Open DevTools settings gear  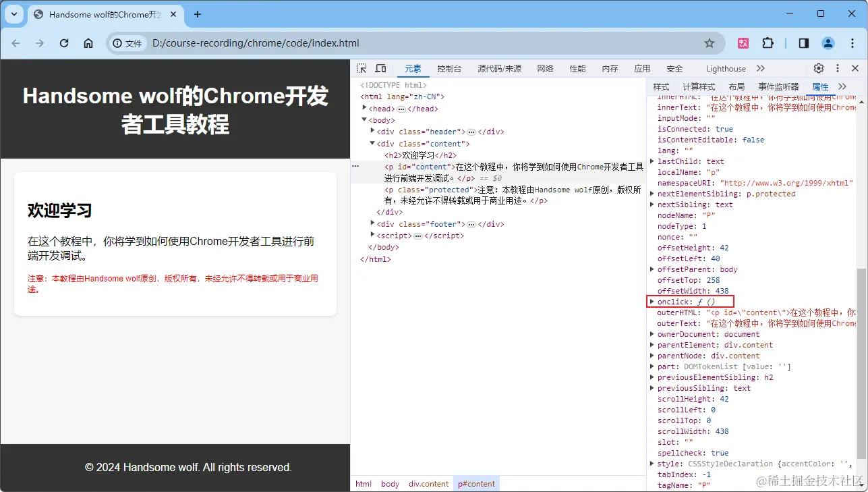pyautogui.click(x=819, y=68)
